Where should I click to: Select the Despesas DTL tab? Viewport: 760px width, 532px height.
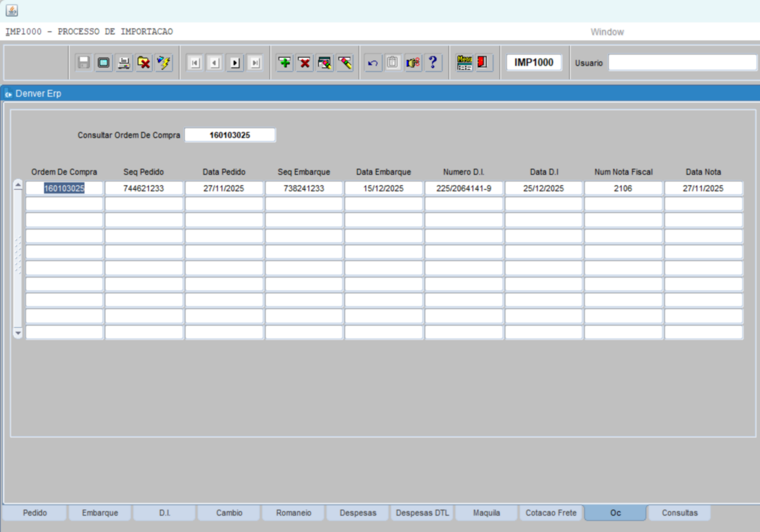(x=422, y=513)
